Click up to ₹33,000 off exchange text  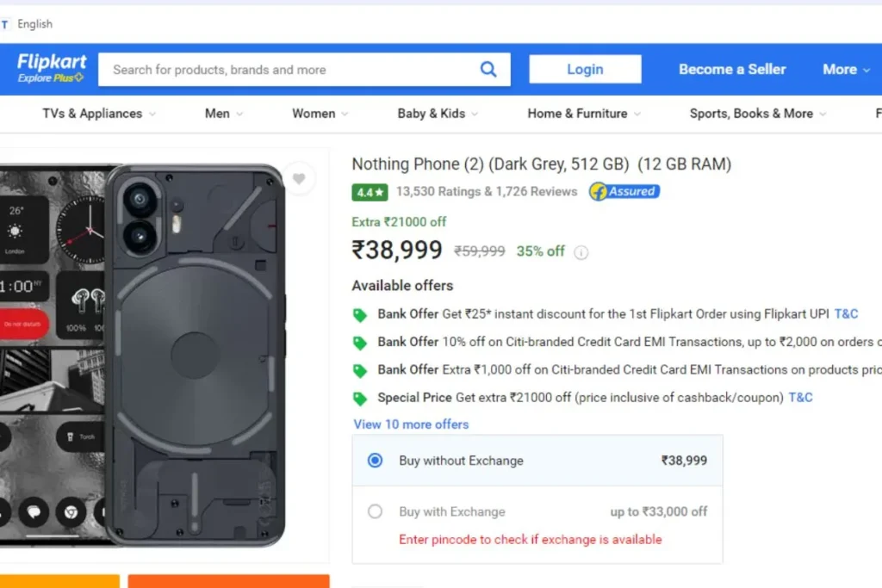coord(659,511)
